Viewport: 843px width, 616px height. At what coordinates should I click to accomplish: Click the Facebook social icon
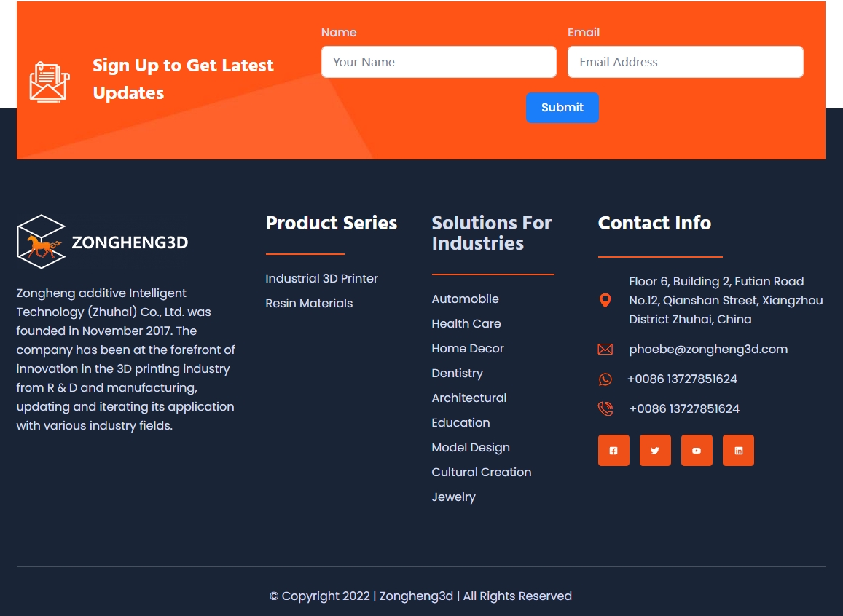613,451
